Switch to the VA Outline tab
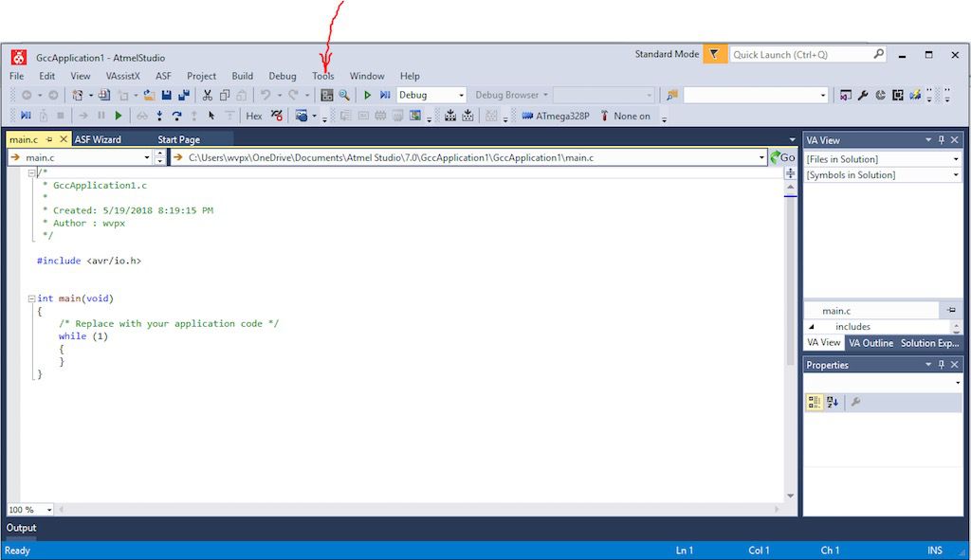971x560 pixels. click(x=870, y=343)
